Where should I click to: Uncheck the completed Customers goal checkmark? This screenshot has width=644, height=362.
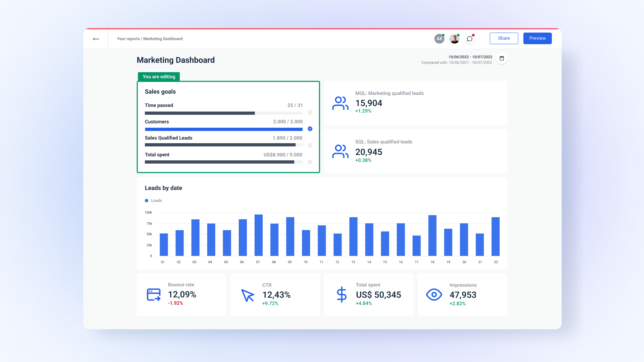pyautogui.click(x=310, y=129)
